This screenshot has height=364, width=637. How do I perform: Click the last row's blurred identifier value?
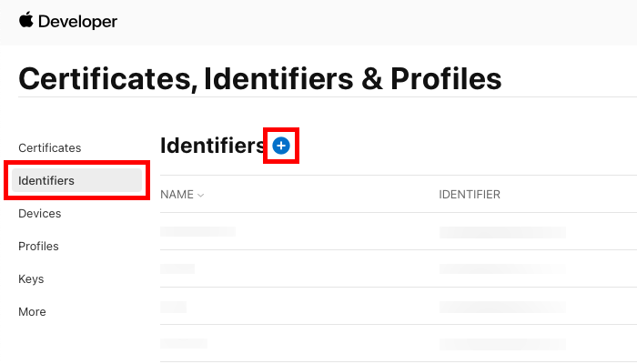point(501,343)
